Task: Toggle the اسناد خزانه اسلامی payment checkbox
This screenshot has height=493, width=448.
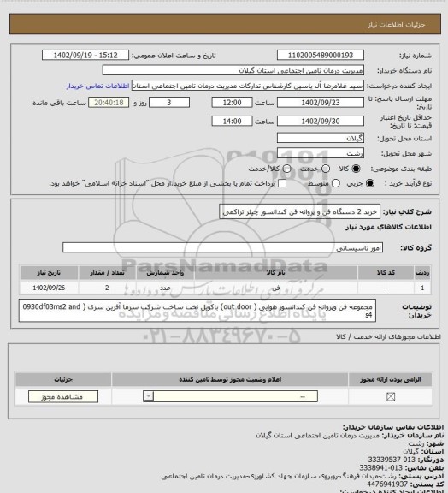Action: [282, 183]
